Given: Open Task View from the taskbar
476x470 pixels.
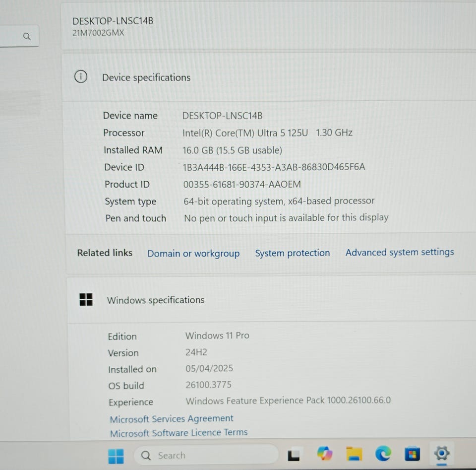Looking at the screenshot, I should [x=295, y=455].
